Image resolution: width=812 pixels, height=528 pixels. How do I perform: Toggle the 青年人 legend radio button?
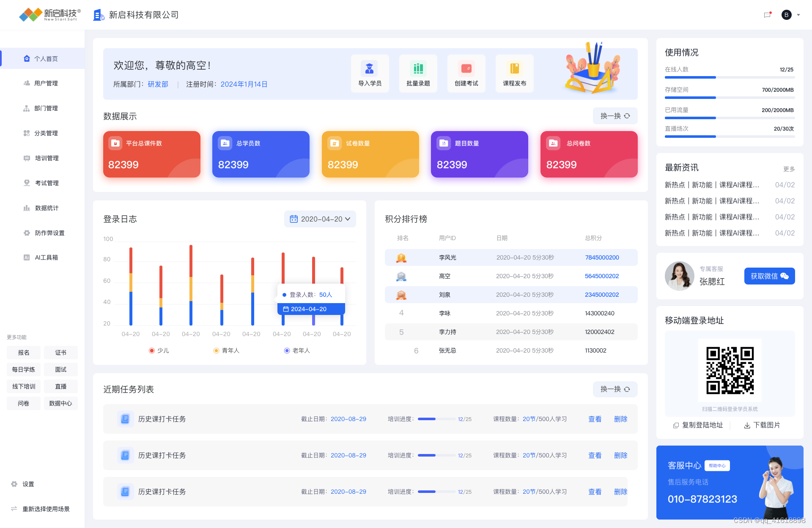pos(216,350)
